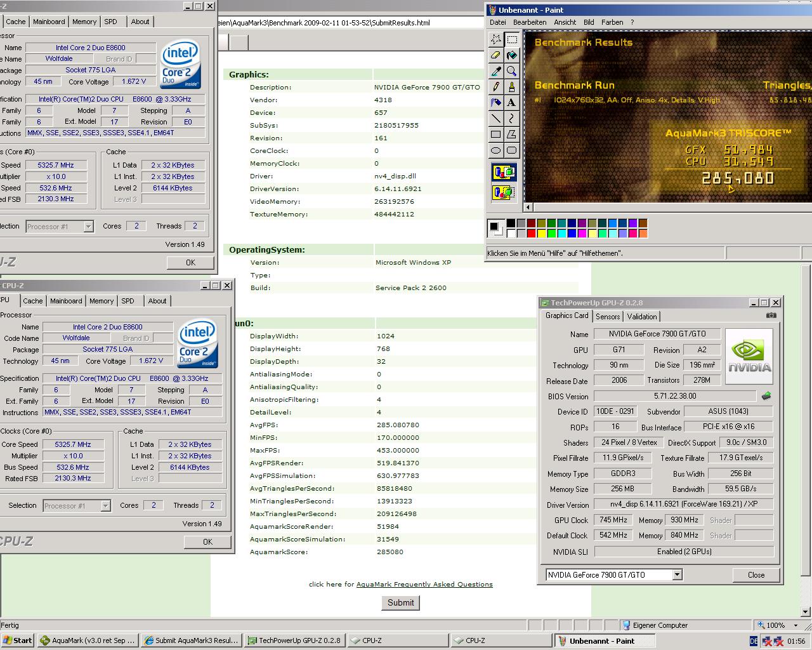The width and height of the screenshot is (812, 650).
Task: Open the Bearbeiten menu in Paint
Action: [x=530, y=22]
